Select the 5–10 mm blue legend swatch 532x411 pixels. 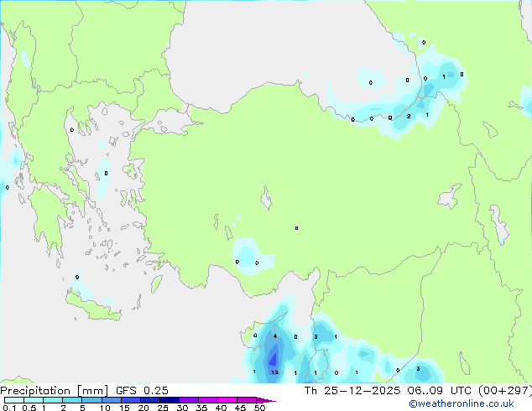tap(92, 400)
